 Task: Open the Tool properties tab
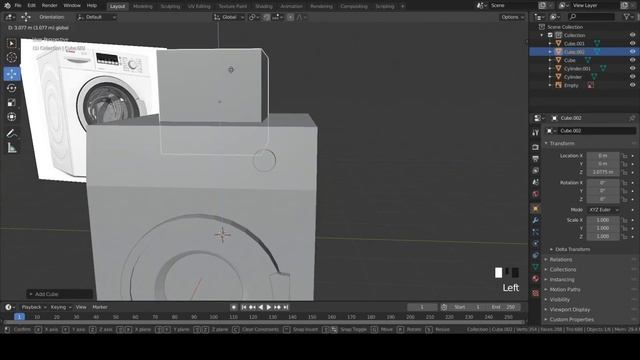click(x=536, y=133)
